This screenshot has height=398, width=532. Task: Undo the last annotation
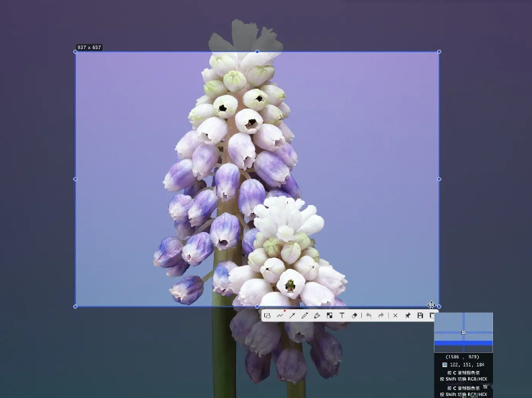369,315
